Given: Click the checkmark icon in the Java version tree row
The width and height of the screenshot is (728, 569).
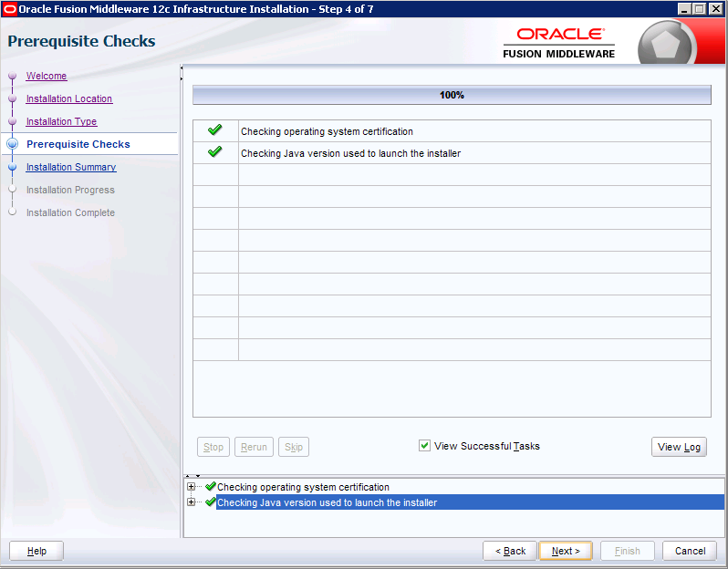Looking at the screenshot, I should point(211,502).
